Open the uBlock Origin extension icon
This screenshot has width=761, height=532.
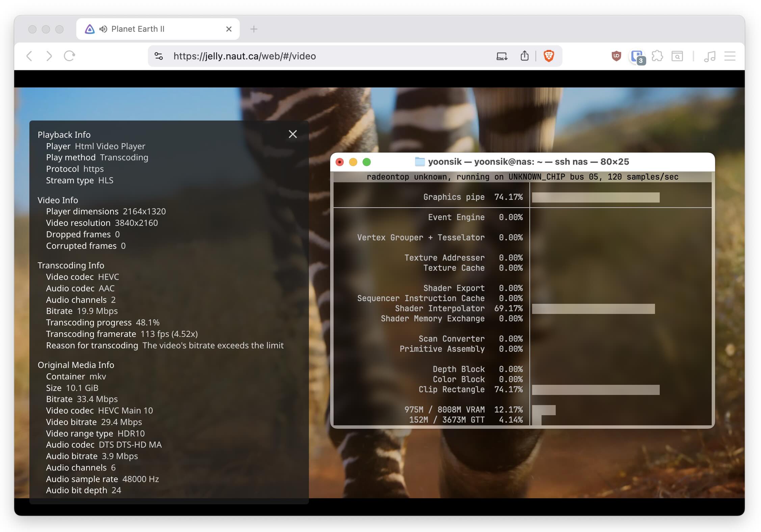click(616, 56)
